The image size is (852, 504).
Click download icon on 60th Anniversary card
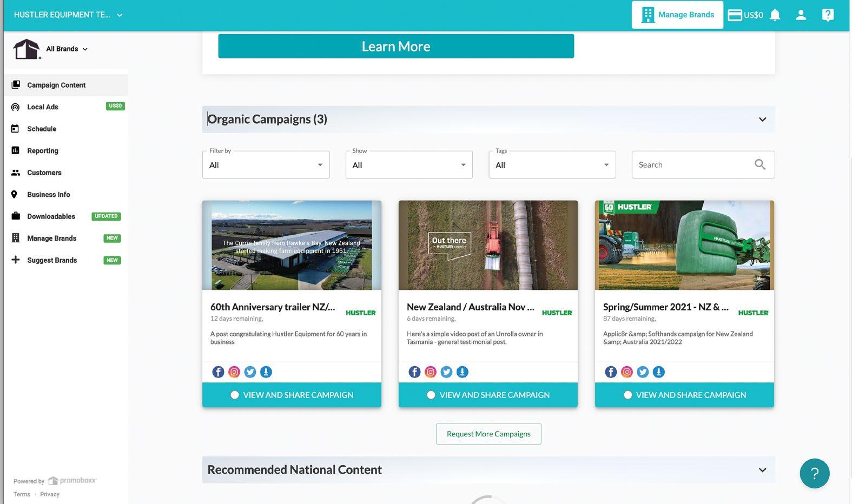click(266, 372)
